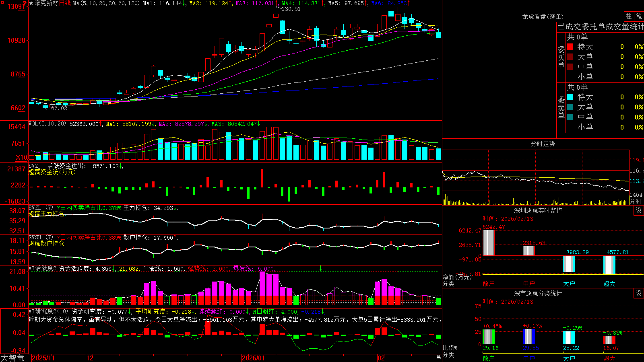Click the 超赢主力持仓 label
The image size is (644, 362).
coord(46,214)
